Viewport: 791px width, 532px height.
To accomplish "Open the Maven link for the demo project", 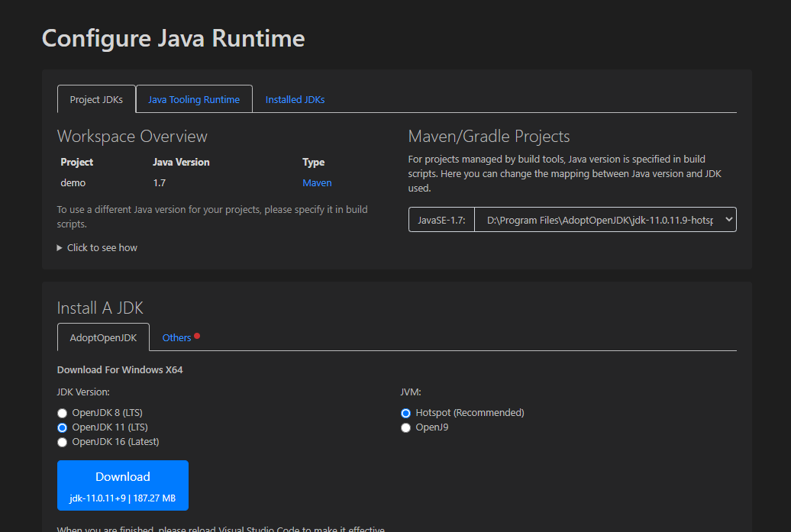I will [x=317, y=182].
